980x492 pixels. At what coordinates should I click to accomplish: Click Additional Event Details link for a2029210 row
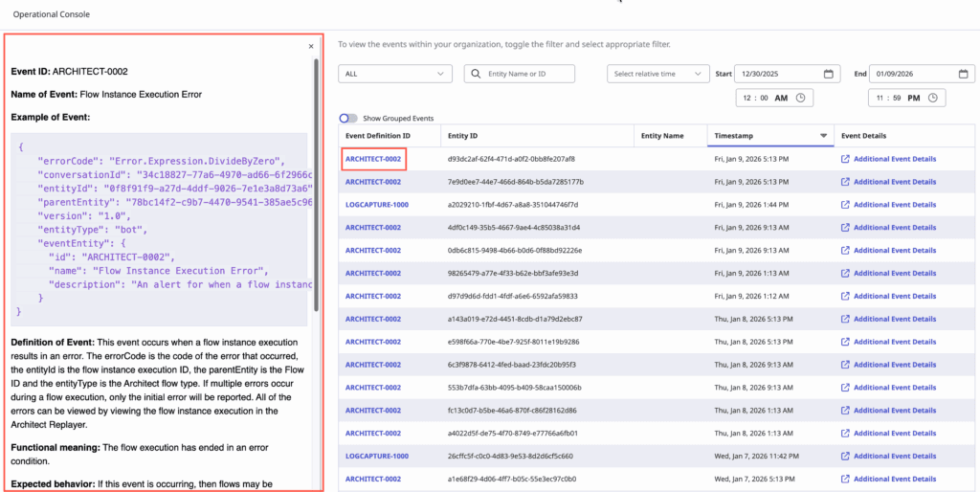[x=895, y=205]
